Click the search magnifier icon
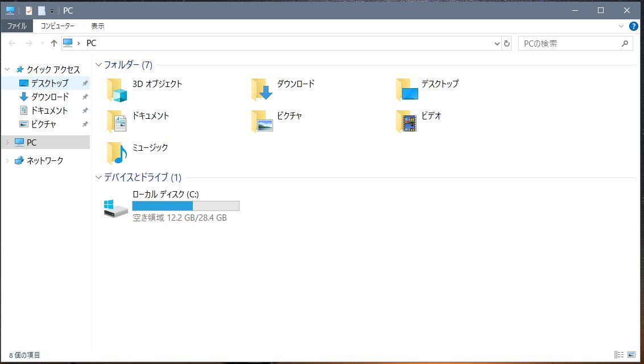 pos(625,43)
